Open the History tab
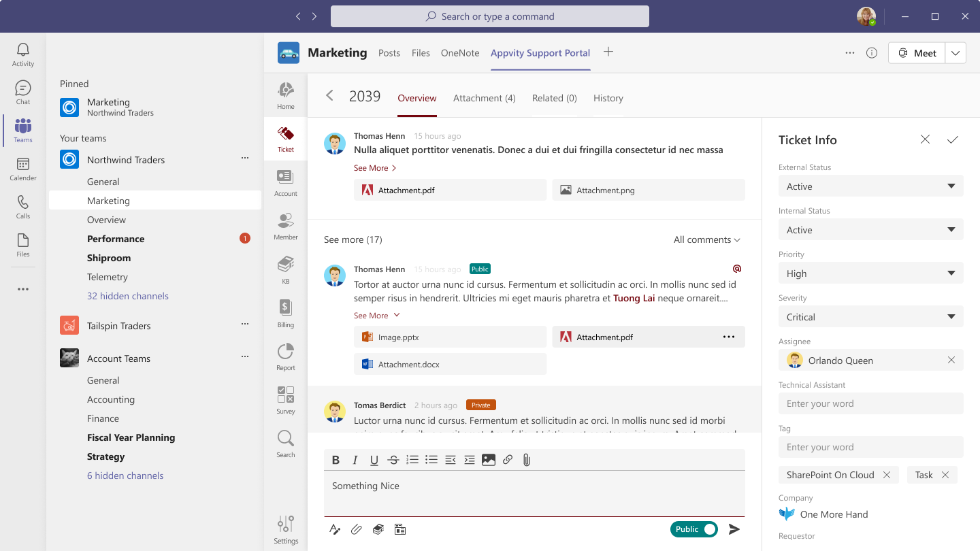This screenshot has width=980, height=551. 608,98
